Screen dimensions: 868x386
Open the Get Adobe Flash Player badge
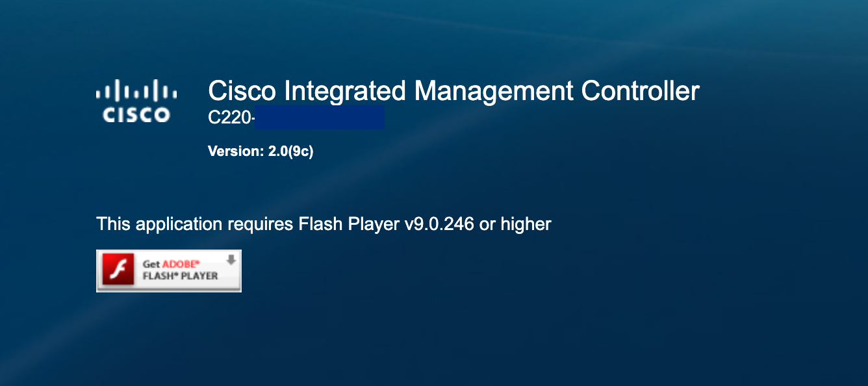[x=169, y=271]
